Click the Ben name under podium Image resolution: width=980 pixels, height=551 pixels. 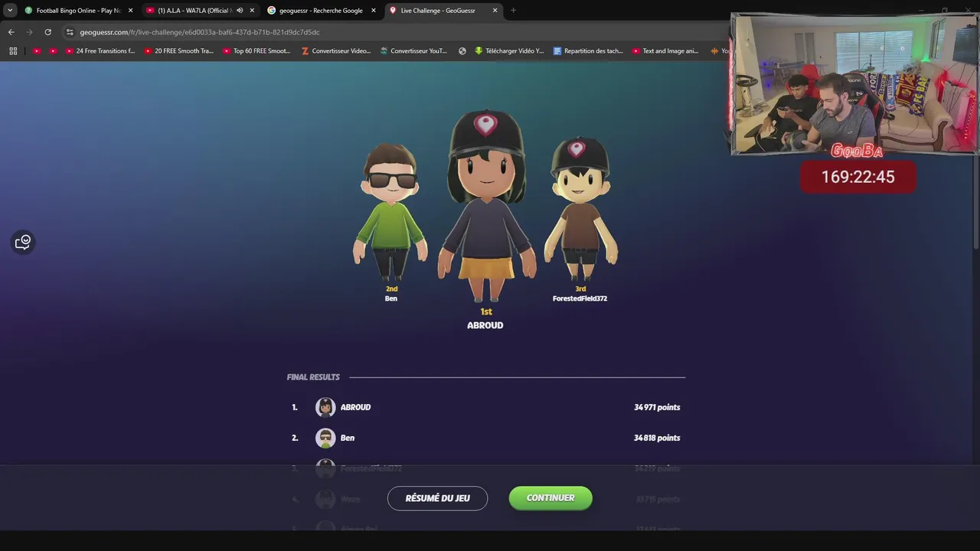[391, 298]
